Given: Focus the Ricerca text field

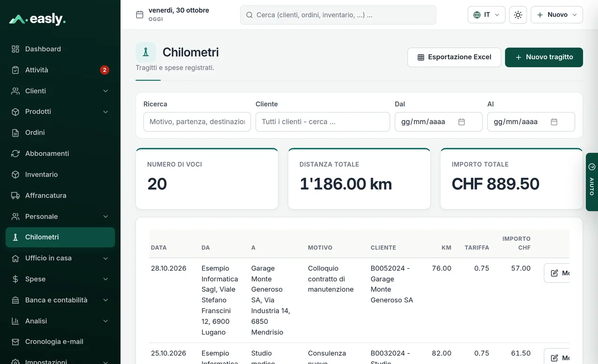Looking at the screenshot, I should pos(197,122).
